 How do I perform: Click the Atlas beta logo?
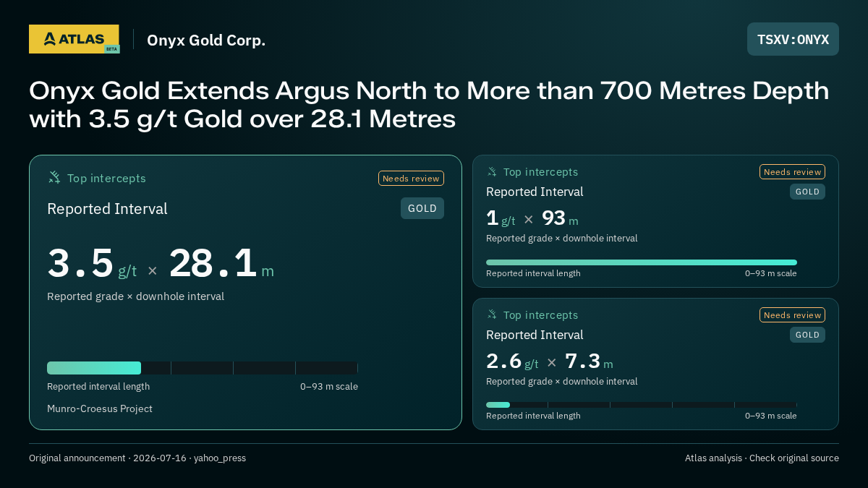pos(74,39)
